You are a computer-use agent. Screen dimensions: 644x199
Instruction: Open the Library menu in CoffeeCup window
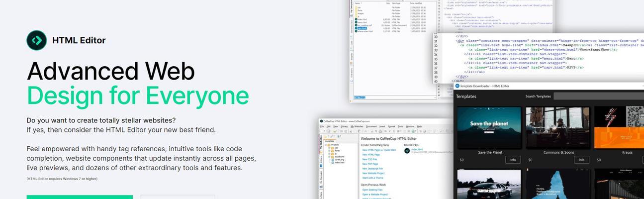pyautogui.click(x=344, y=126)
